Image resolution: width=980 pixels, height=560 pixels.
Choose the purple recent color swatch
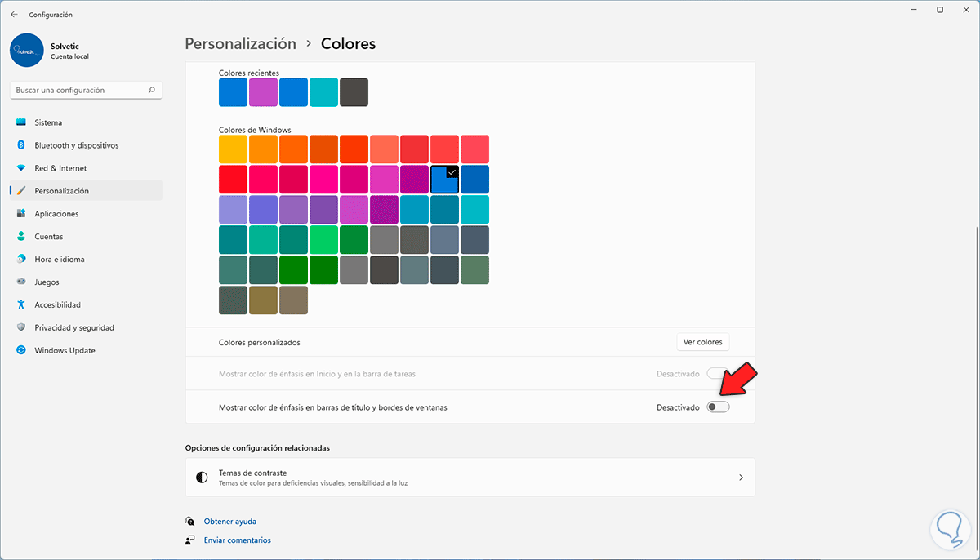263,92
